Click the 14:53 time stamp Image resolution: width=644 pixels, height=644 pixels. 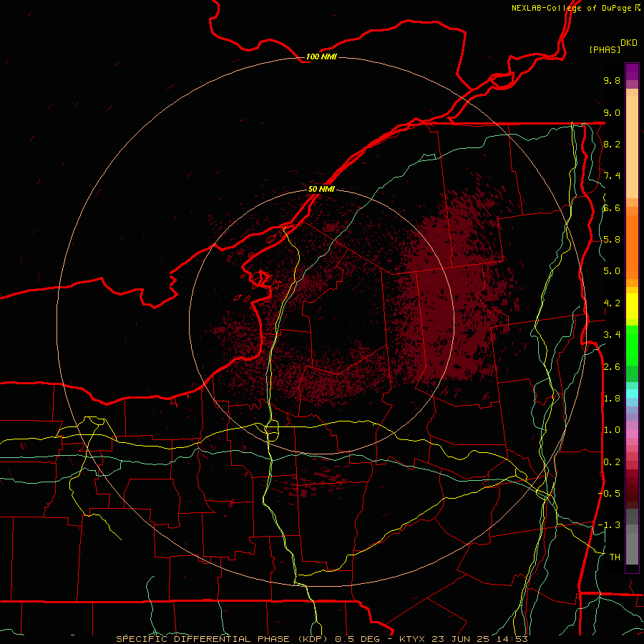coord(511,639)
